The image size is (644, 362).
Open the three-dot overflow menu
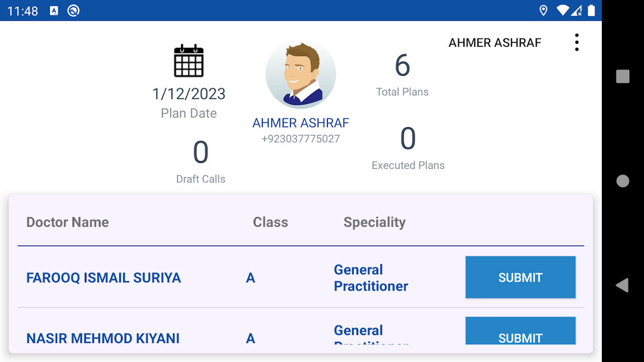click(x=576, y=42)
